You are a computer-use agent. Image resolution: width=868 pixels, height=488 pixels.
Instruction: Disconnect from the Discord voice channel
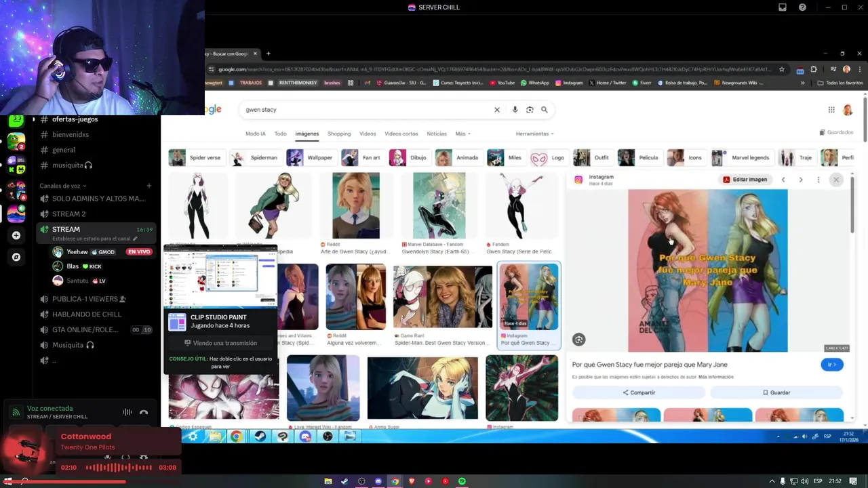[144, 412]
